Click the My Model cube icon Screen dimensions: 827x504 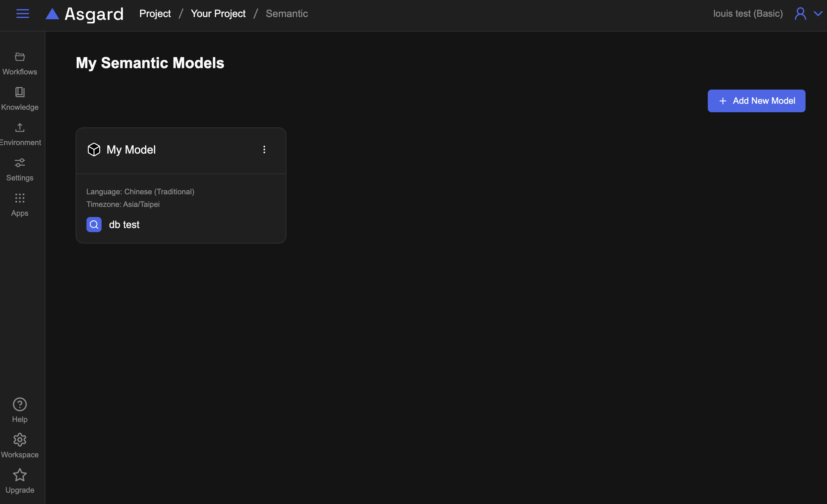tap(94, 150)
